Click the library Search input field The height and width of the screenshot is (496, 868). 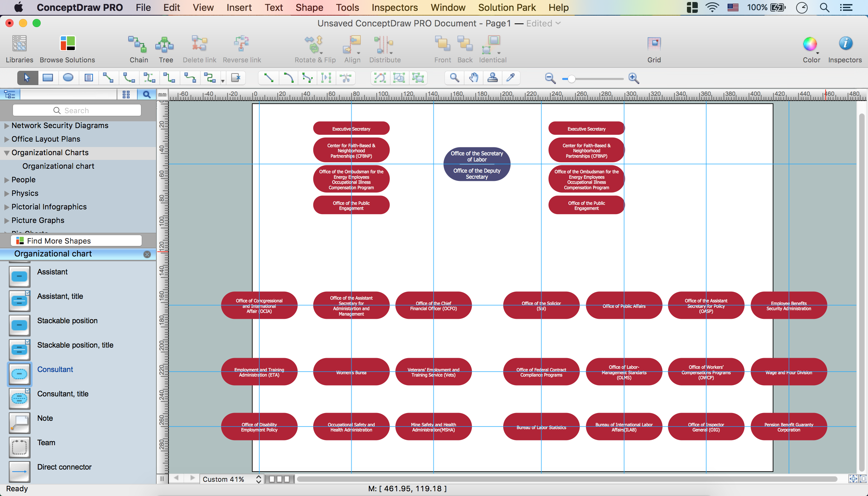(x=77, y=110)
